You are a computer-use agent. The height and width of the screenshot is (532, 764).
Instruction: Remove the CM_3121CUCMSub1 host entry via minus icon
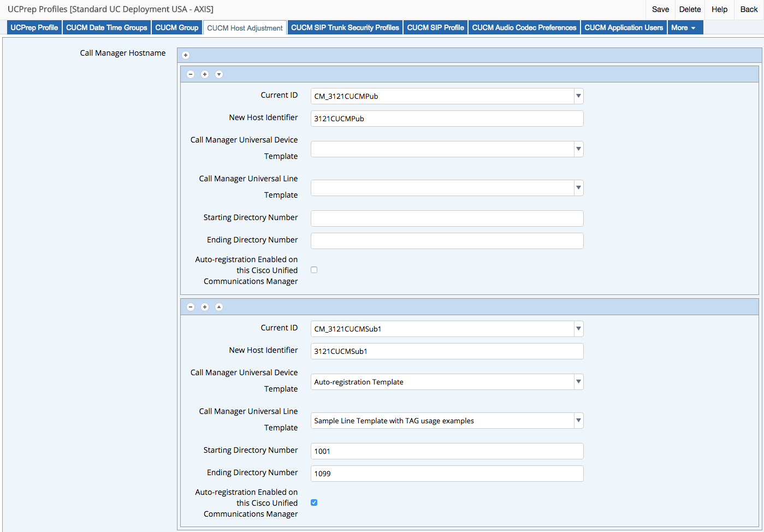(191, 307)
